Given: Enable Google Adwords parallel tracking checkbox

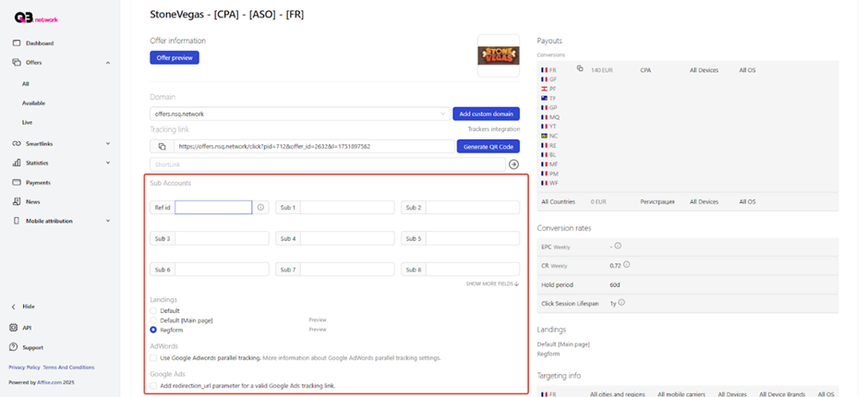Looking at the screenshot, I should pos(153,357).
